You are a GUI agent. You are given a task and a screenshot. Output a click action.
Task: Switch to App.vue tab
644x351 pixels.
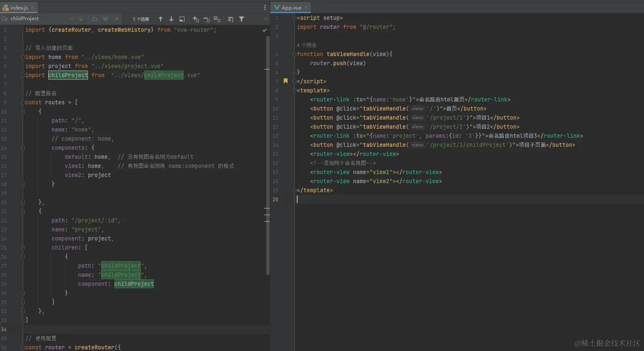click(x=291, y=7)
